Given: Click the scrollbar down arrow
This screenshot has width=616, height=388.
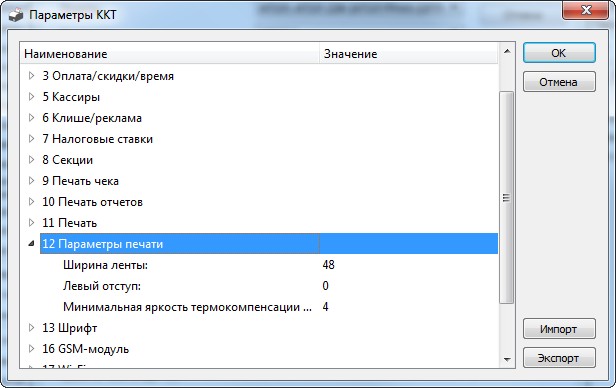Looking at the screenshot, I should 507,359.
